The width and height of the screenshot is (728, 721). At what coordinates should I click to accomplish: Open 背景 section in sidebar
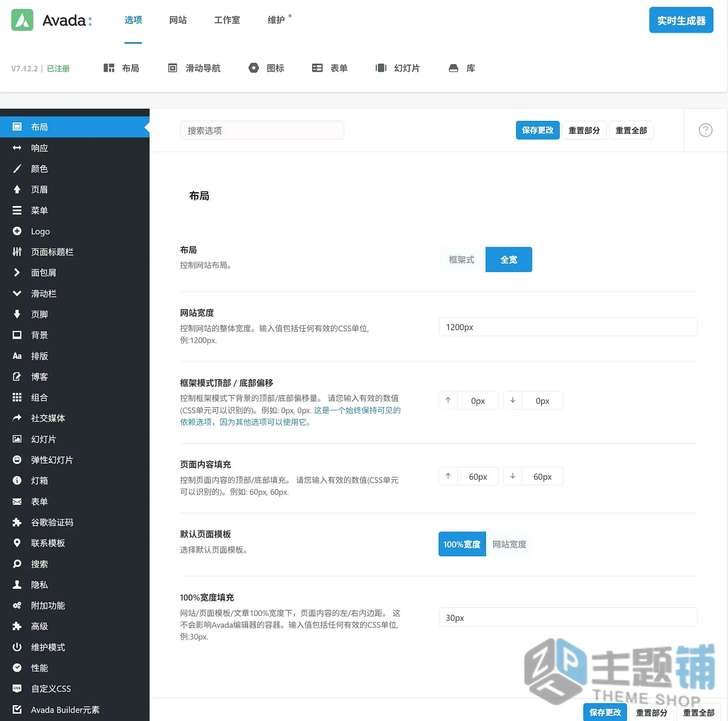coord(75,335)
